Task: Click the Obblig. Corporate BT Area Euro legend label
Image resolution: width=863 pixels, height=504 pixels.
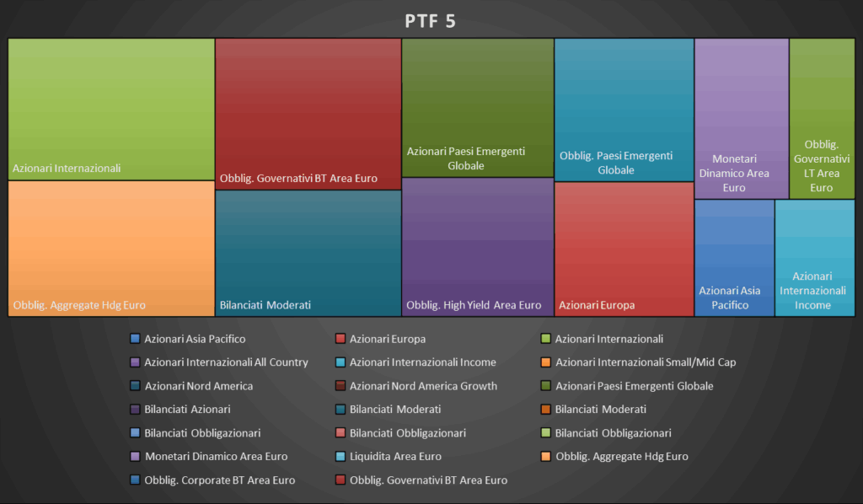Action: (x=219, y=480)
